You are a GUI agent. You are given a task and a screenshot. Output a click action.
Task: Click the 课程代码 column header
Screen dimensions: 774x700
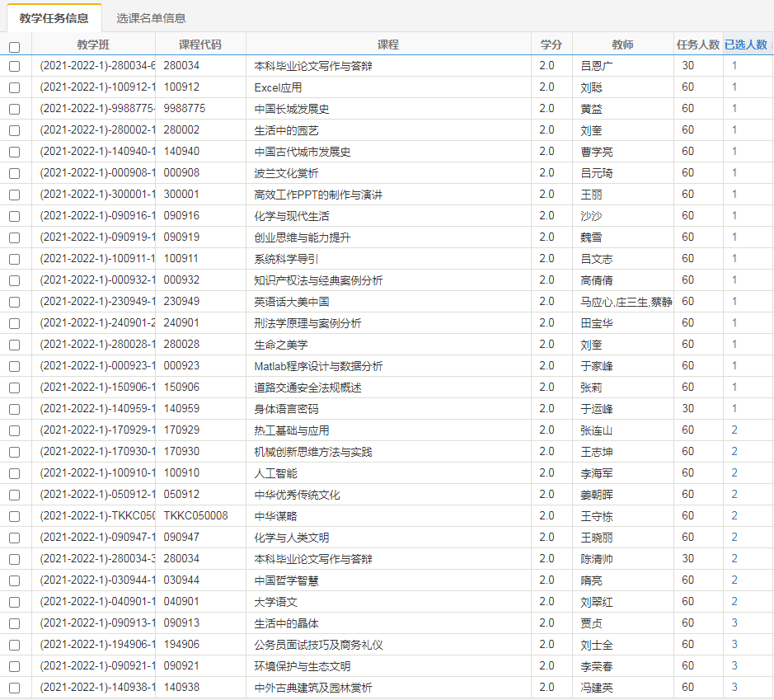(200, 45)
